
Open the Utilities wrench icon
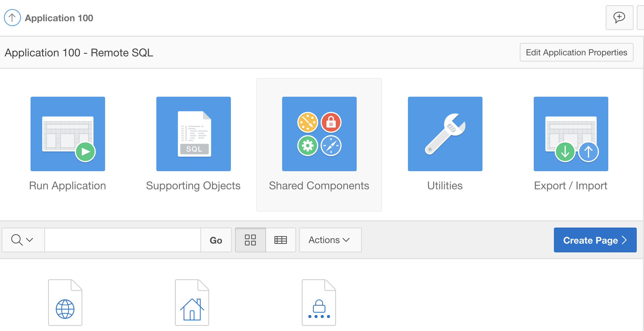tap(445, 134)
